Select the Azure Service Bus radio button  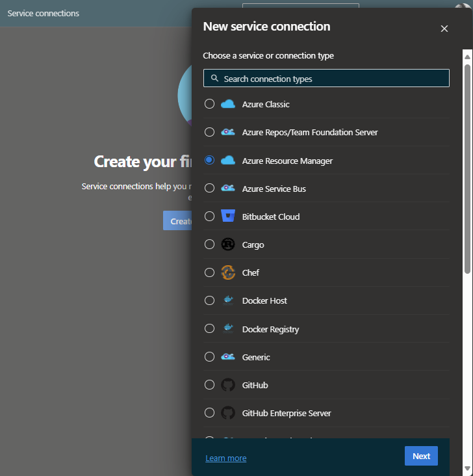(209, 188)
